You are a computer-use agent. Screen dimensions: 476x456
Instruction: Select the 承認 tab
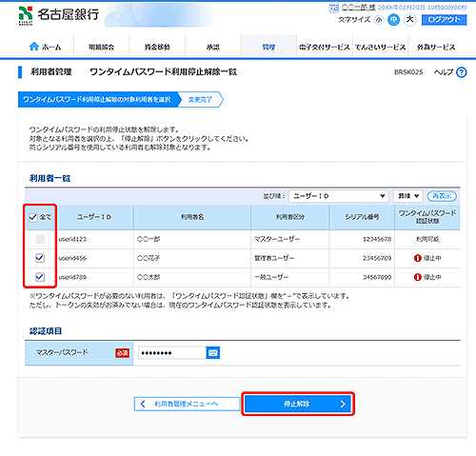213,47
